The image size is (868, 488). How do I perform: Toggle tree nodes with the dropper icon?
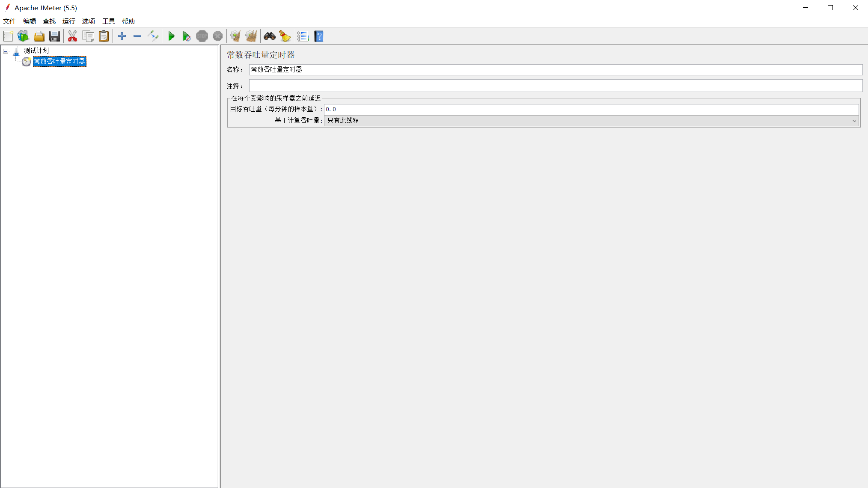click(153, 36)
